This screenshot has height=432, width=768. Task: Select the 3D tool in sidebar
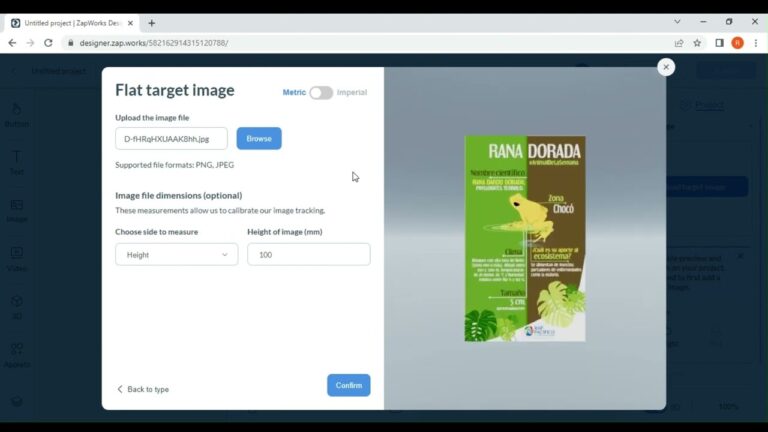(x=17, y=308)
